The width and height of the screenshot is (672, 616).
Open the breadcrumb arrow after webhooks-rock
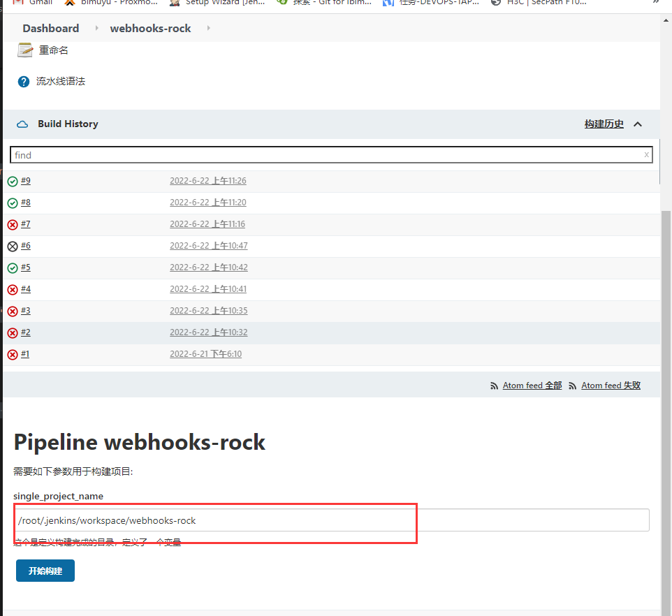(x=210, y=29)
